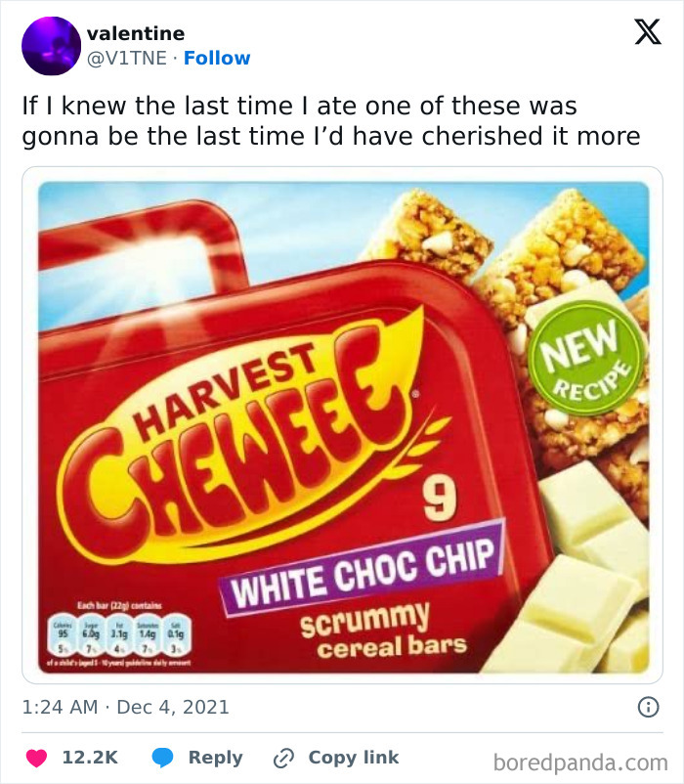This screenshot has width=684, height=784.
Task: Open valentine's purple profile avatar
Action: point(51,46)
